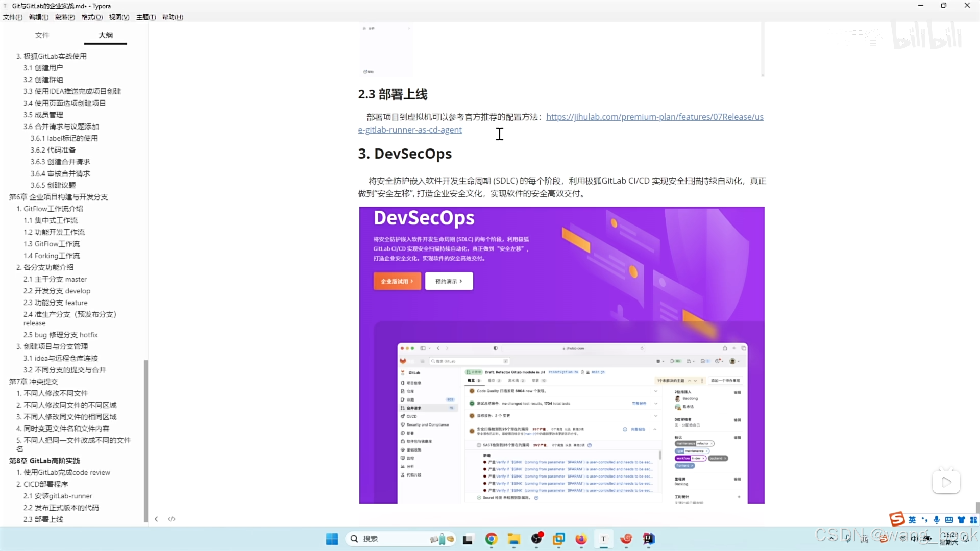Go to outline item 1. GitFlow工作流介绍
980x551 pixels.
(50, 209)
